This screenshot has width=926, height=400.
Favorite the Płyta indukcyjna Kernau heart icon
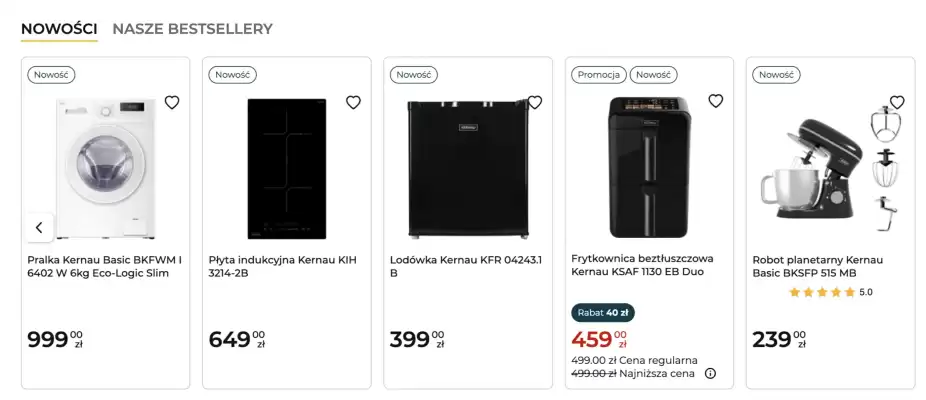tap(353, 102)
